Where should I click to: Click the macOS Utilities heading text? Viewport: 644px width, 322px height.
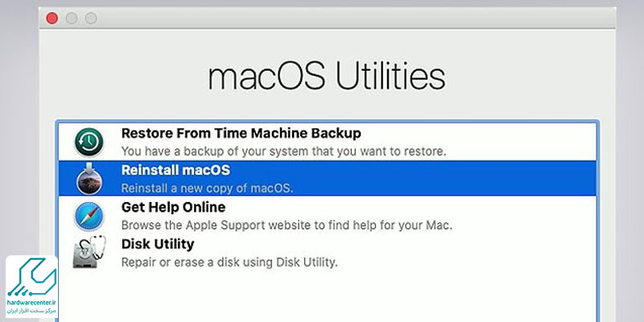[327, 76]
